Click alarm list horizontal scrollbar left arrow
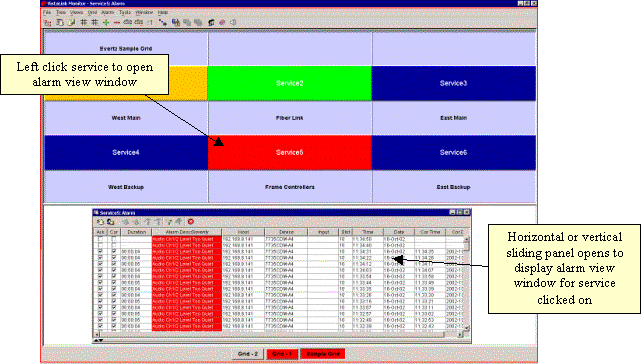This screenshot has width=643, height=364. [x=97, y=334]
